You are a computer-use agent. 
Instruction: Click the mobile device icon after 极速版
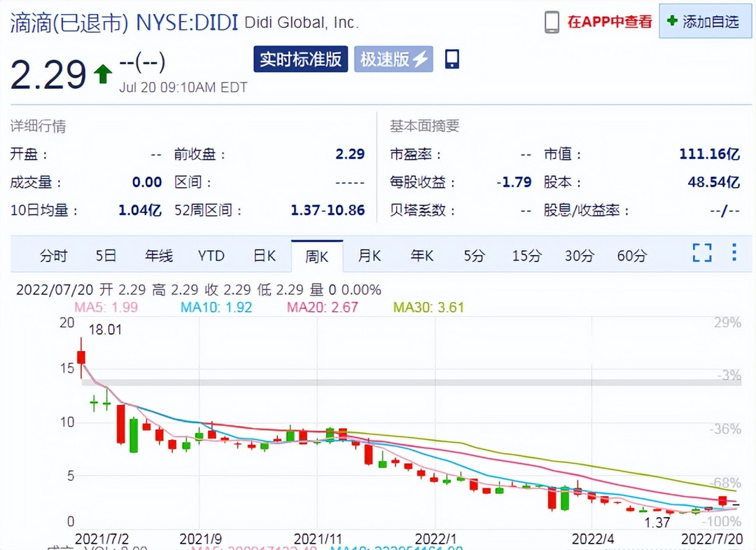pyautogui.click(x=451, y=59)
